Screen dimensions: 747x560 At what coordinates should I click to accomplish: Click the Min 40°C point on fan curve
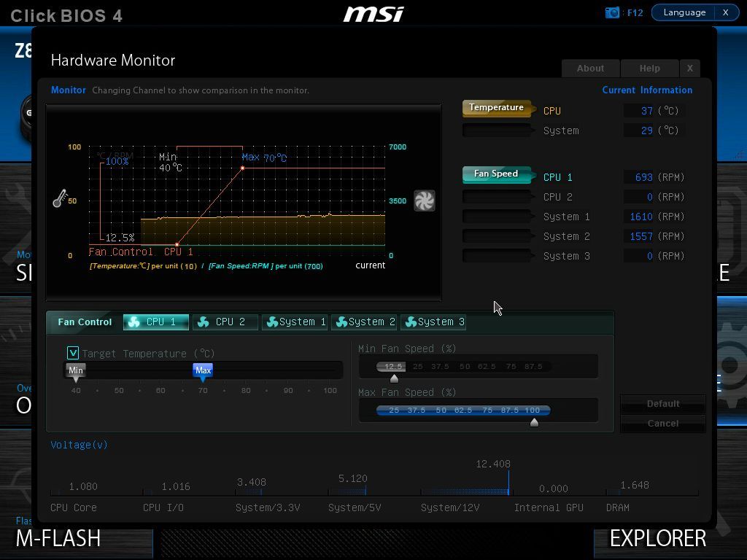177,244
